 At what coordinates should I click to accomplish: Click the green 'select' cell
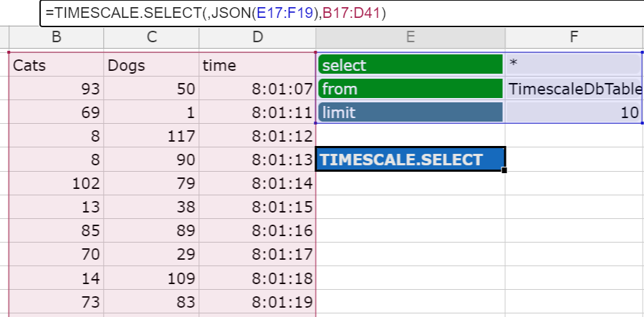click(410, 65)
